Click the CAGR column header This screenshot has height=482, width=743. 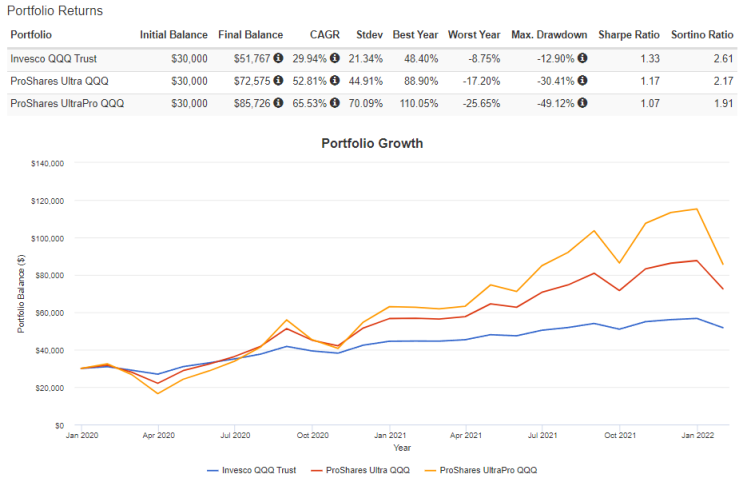tap(325, 35)
